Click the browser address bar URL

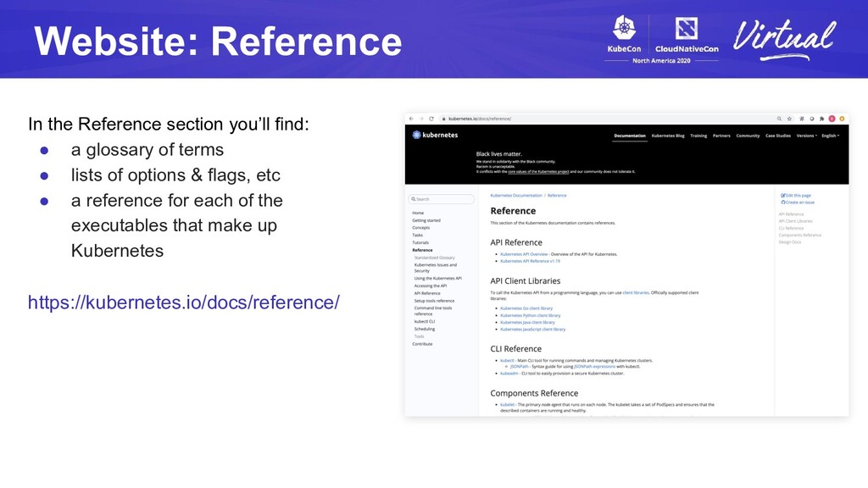(x=480, y=119)
